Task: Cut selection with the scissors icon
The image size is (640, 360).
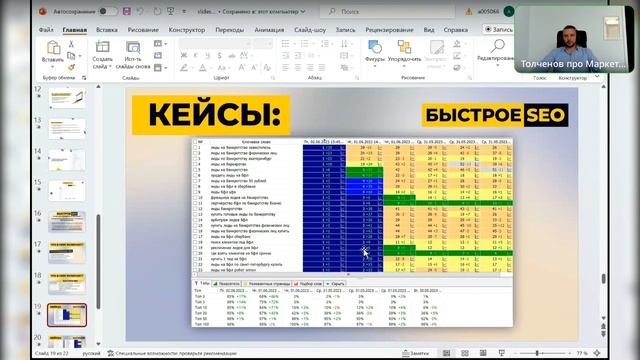Action: 71,44
